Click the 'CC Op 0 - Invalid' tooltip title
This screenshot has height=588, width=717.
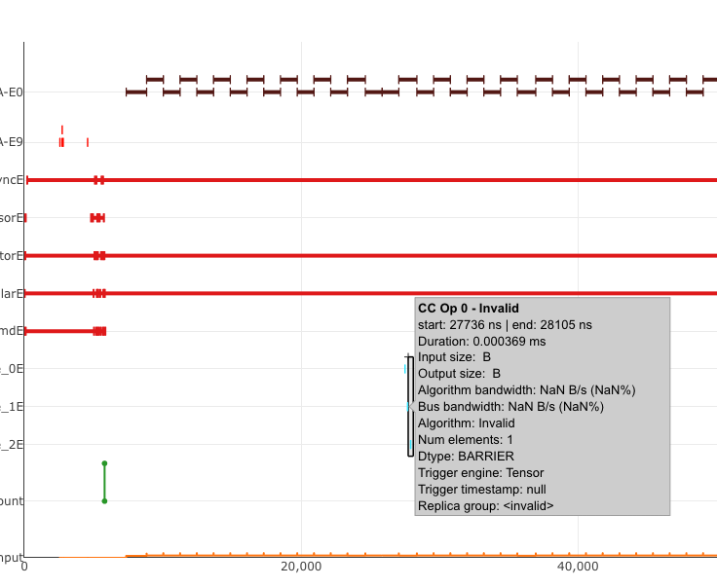click(x=469, y=309)
